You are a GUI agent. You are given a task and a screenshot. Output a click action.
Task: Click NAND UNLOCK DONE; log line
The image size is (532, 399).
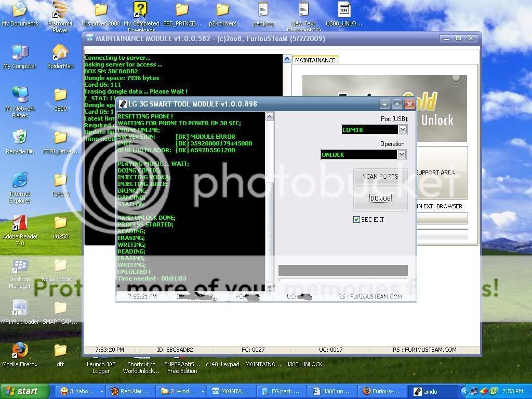point(146,218)
